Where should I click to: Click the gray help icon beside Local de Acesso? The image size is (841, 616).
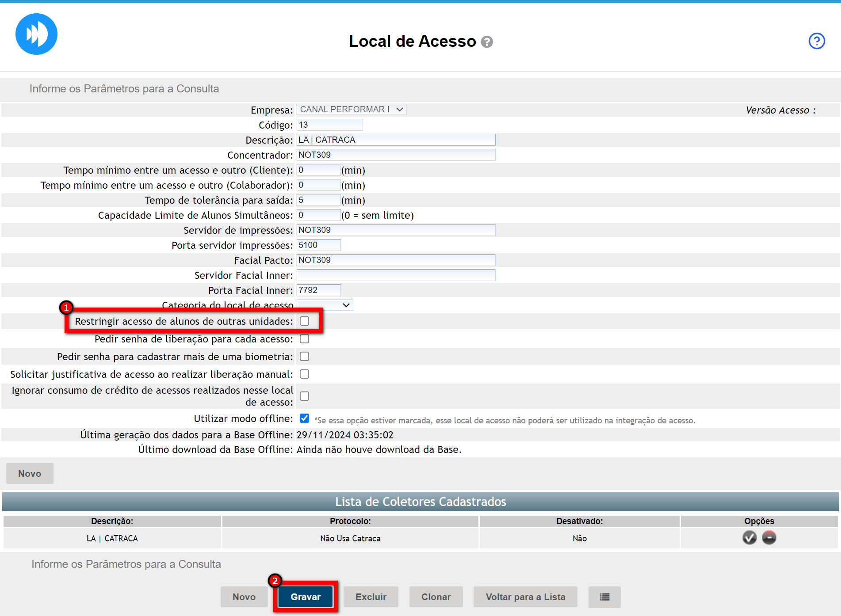[487, 42]
